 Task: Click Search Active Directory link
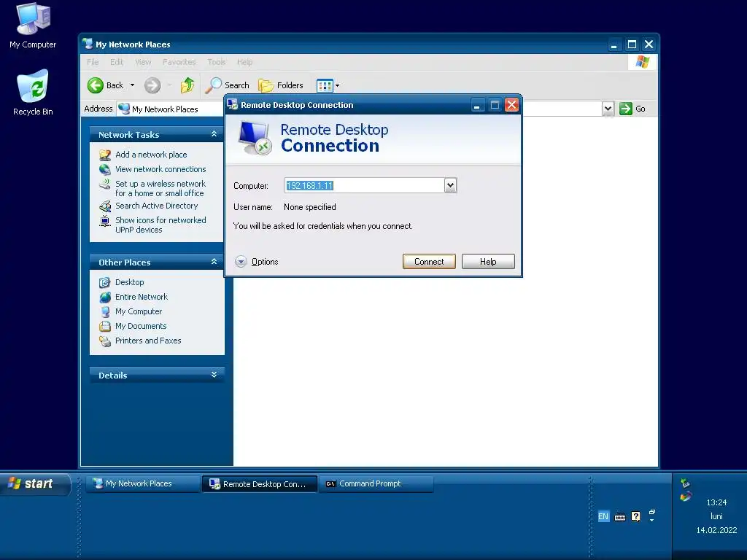pyautogui.click(x=156, y=206)
